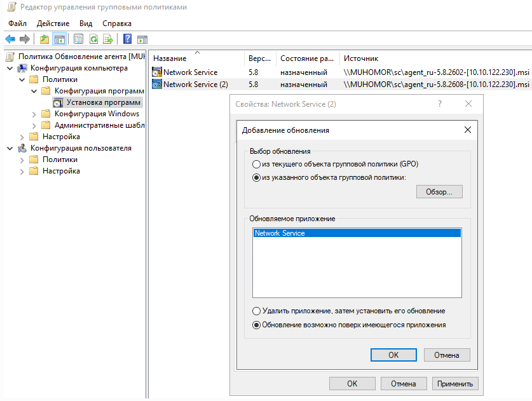
Task: Click the green Refresh toolbar icon
Action: coord(93,39)
